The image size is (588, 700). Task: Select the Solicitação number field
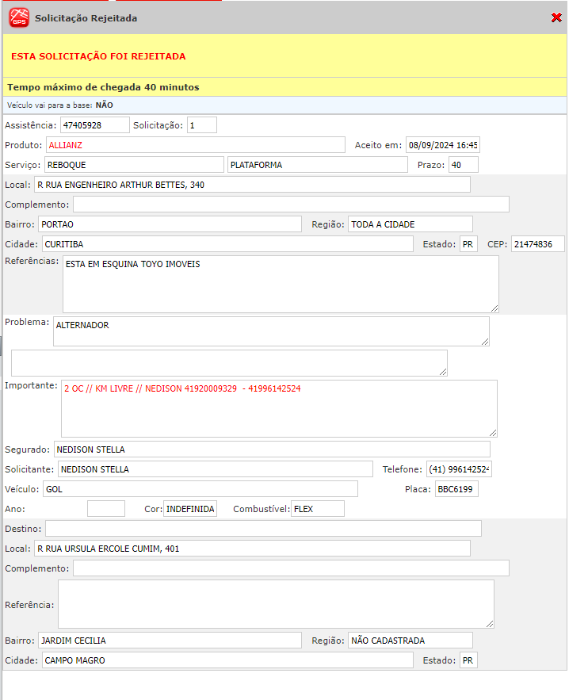pos(201,125)
